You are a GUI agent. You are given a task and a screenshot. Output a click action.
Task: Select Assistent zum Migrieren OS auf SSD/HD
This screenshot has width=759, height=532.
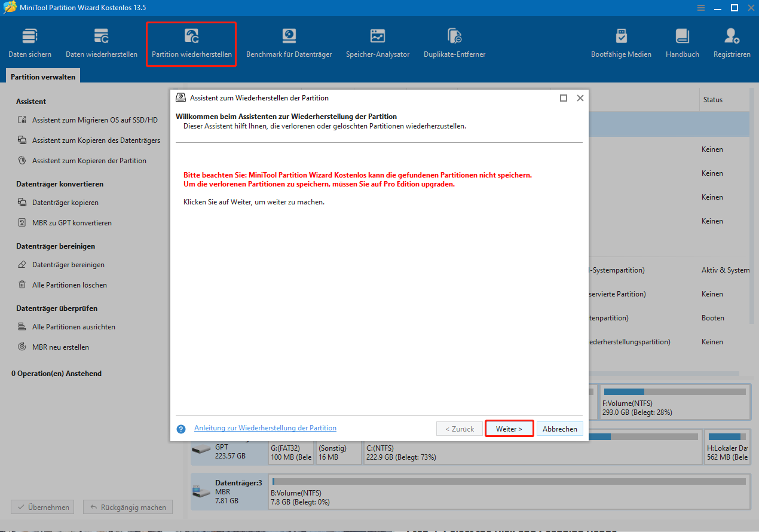point(91,120)
